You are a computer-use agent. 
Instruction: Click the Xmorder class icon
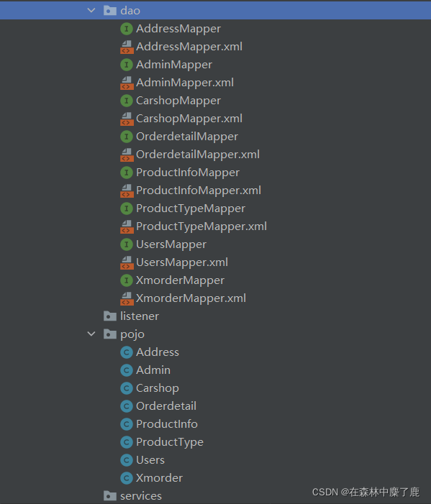(127, 478)
